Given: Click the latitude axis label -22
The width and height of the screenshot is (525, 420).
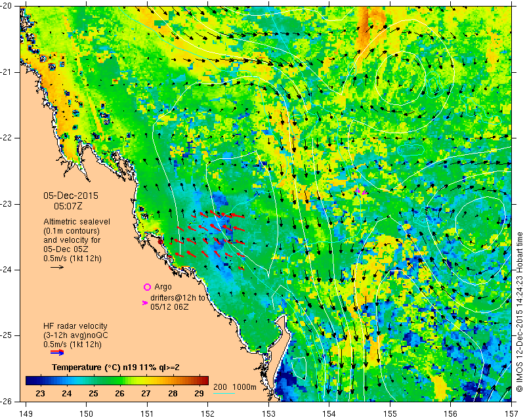Looking at the screenshot, I should point(7,138).
